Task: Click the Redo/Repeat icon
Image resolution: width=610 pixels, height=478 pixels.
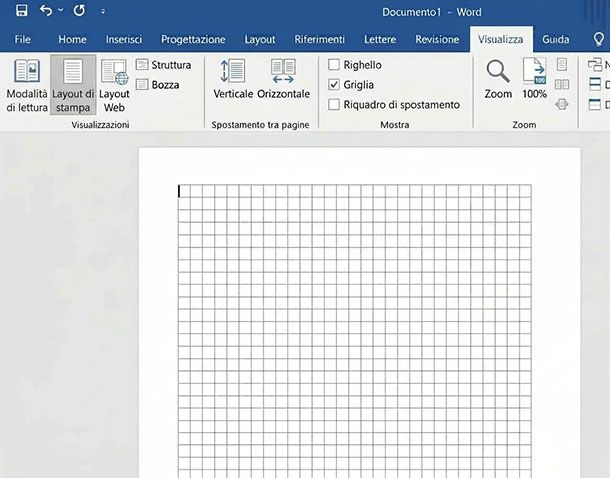Action: click(79, 11)
